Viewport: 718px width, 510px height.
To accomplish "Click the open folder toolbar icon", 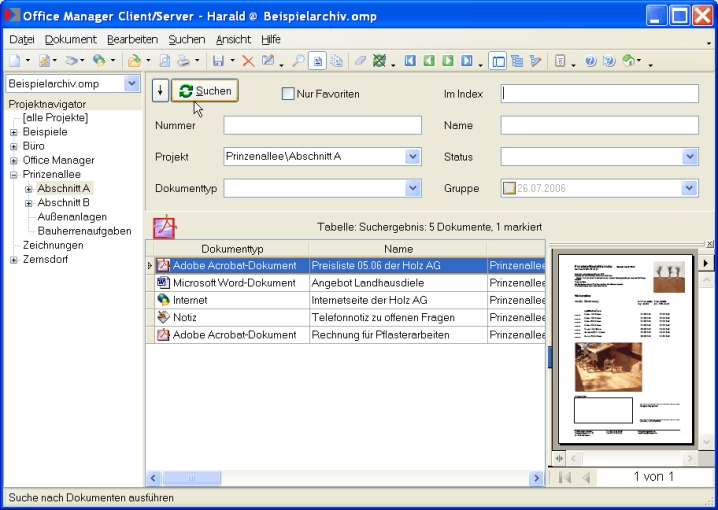I will tap(133, 61).
